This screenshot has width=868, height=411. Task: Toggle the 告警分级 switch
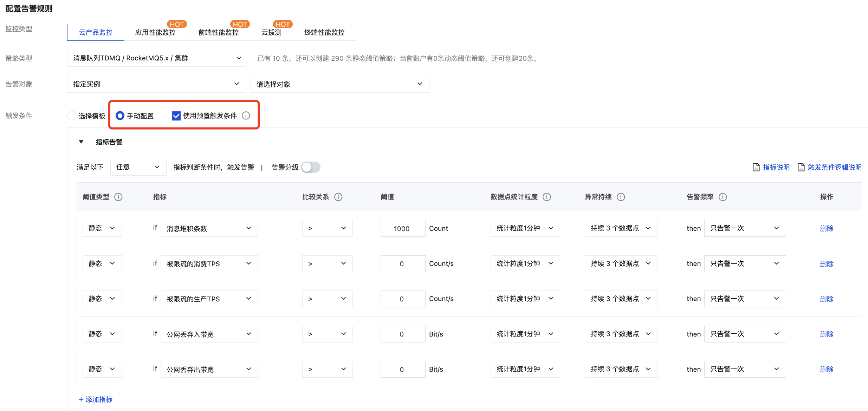[x=311, y=167]
